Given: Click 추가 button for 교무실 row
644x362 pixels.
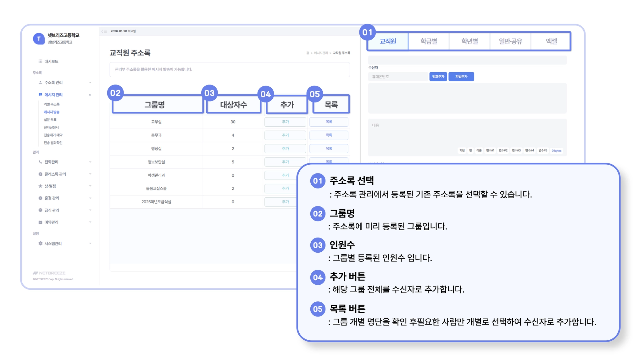Looking at the screenshot, I should 285,122.
